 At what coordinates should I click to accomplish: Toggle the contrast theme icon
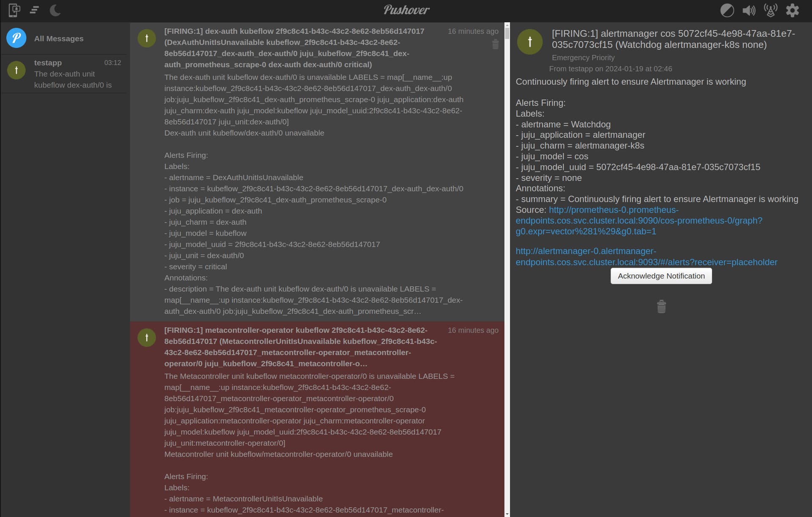pos(727,10)
